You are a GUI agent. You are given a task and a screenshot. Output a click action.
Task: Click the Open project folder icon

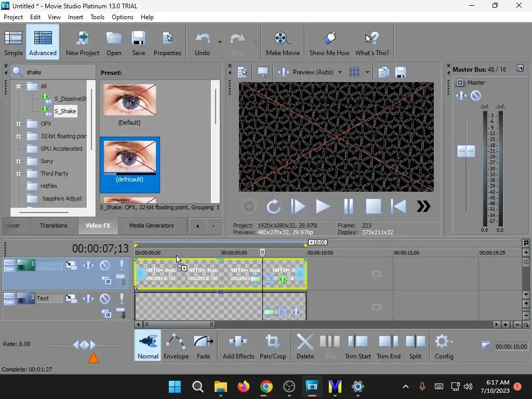coord(114,43)
